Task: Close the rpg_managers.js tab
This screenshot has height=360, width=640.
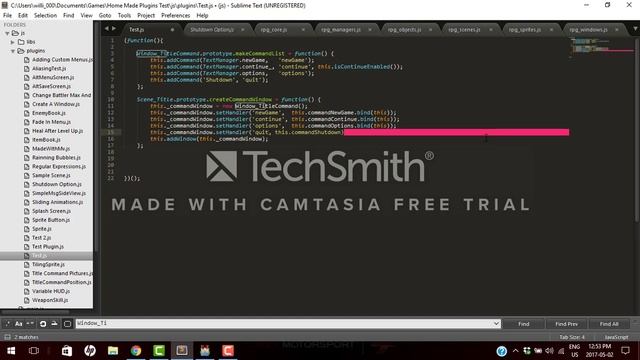Action: coord(370,30)
